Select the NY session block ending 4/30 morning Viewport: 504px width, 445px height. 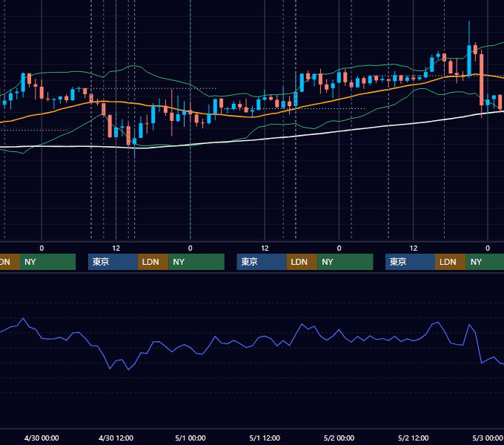[x=47, y=262]
